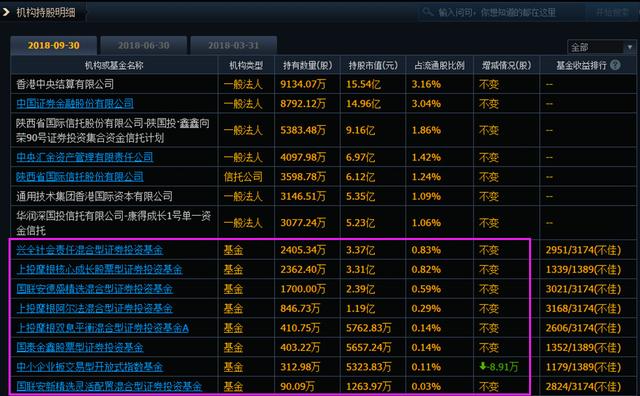This screenshot has width=640, height=396.
Task: Open the 全部 filter dropdown arrow
Action: tap(630, 47)
